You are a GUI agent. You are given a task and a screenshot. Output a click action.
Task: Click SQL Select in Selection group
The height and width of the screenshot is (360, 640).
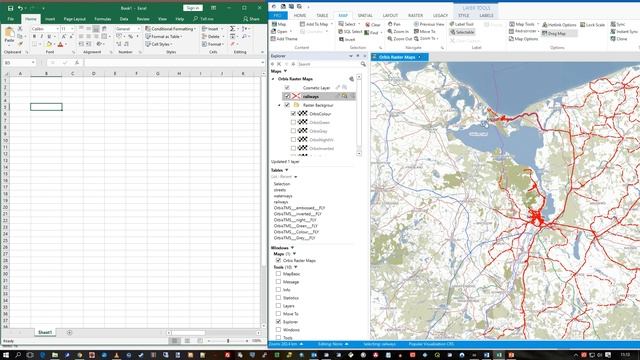[350, 31]
